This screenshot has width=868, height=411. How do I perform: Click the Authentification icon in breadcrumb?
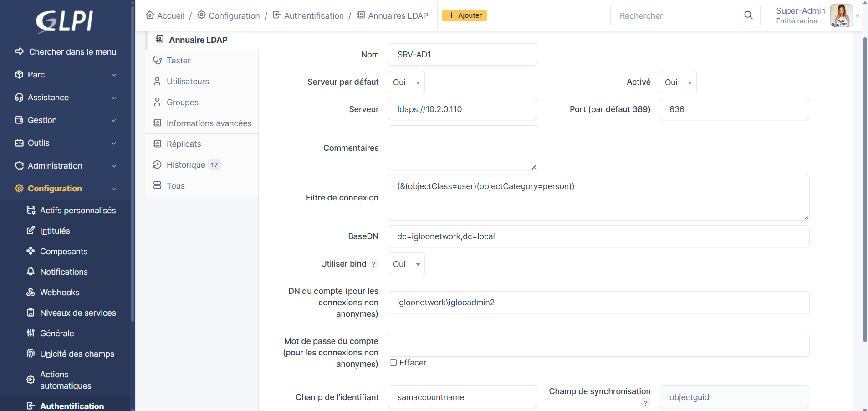click(x=277, y=15)
